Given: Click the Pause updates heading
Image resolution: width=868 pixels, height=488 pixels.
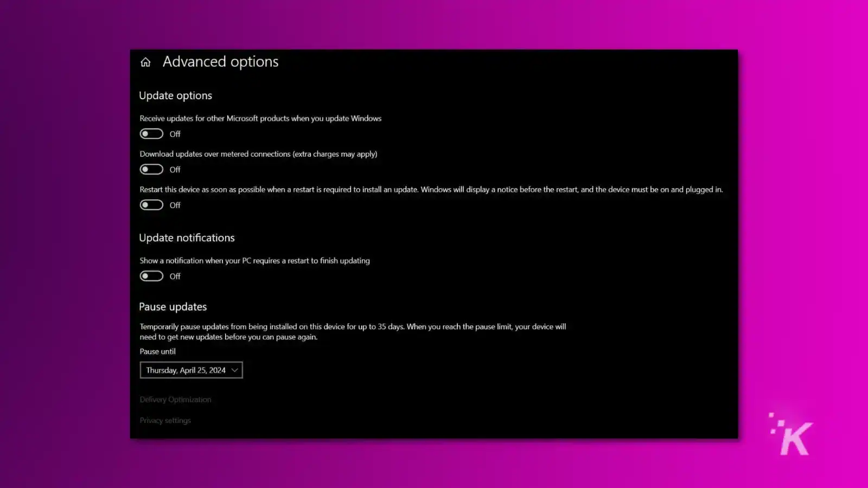Looking at the screenshot, I should click(173, 307).
